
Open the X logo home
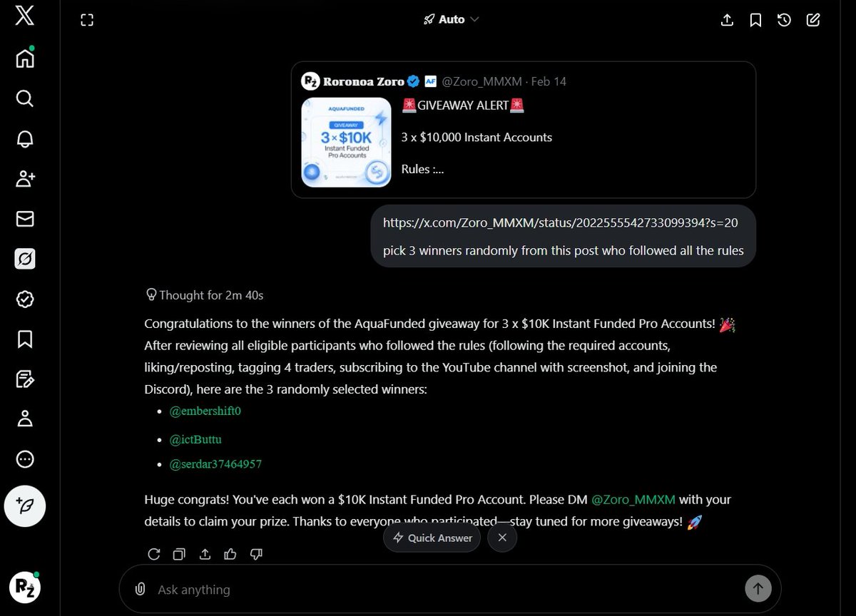24,16
